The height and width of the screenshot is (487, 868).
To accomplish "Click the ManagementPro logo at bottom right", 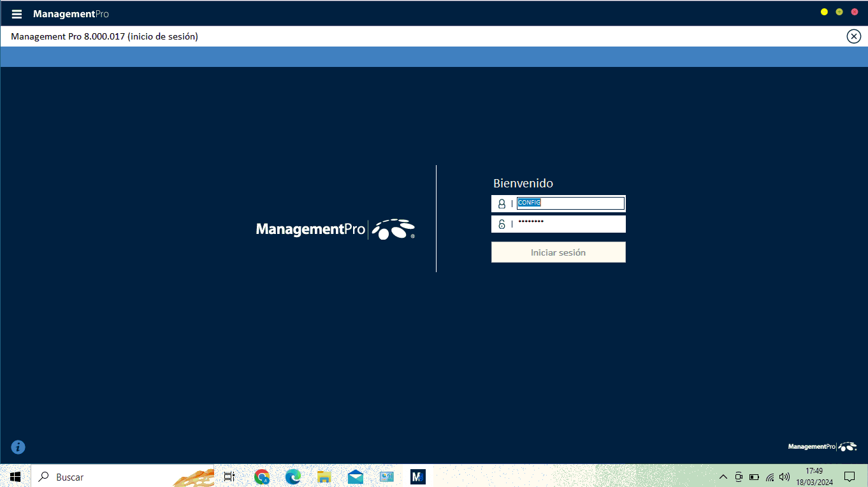I will (x=822, y=447).
